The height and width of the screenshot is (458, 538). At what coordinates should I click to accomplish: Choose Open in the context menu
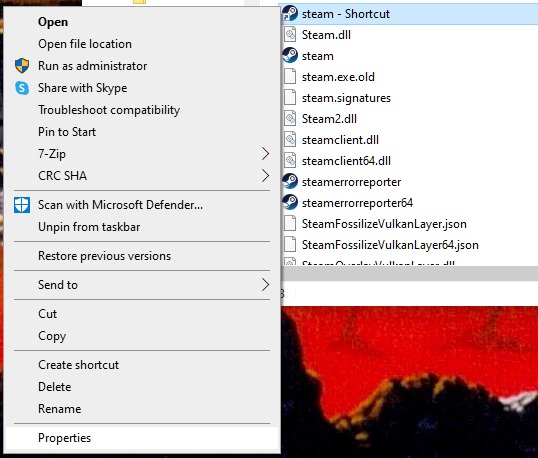click(x=142, y=22)
